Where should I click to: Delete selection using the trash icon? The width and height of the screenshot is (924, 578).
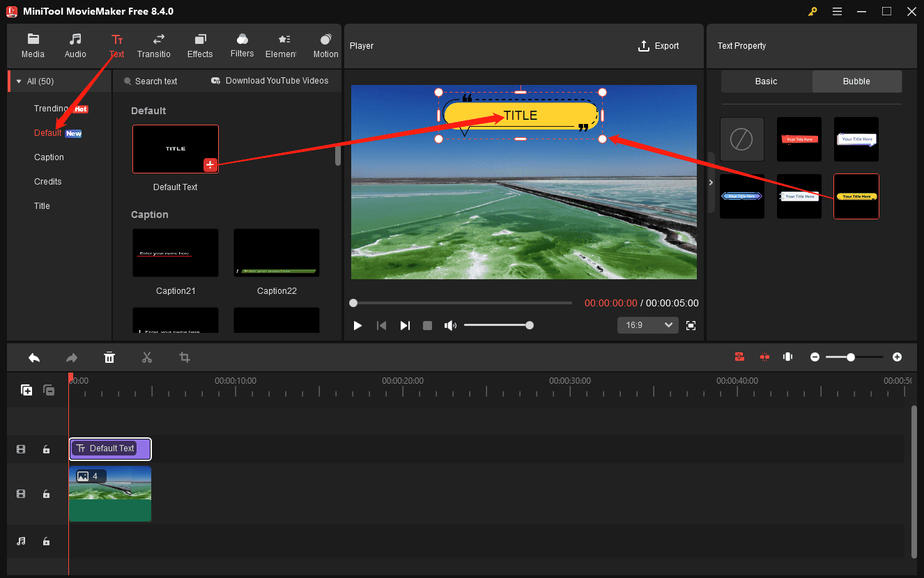[x=109, y=357]
